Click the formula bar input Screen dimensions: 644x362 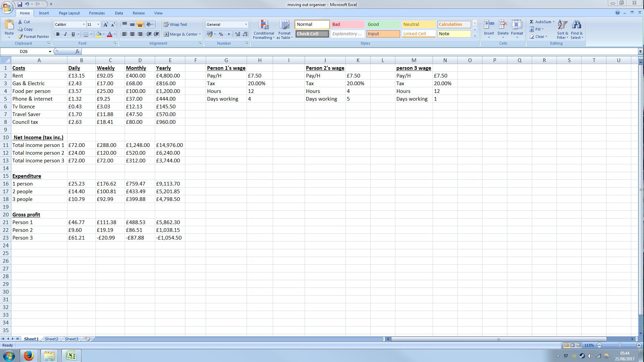pyautogui.click(x=359, y=51)
